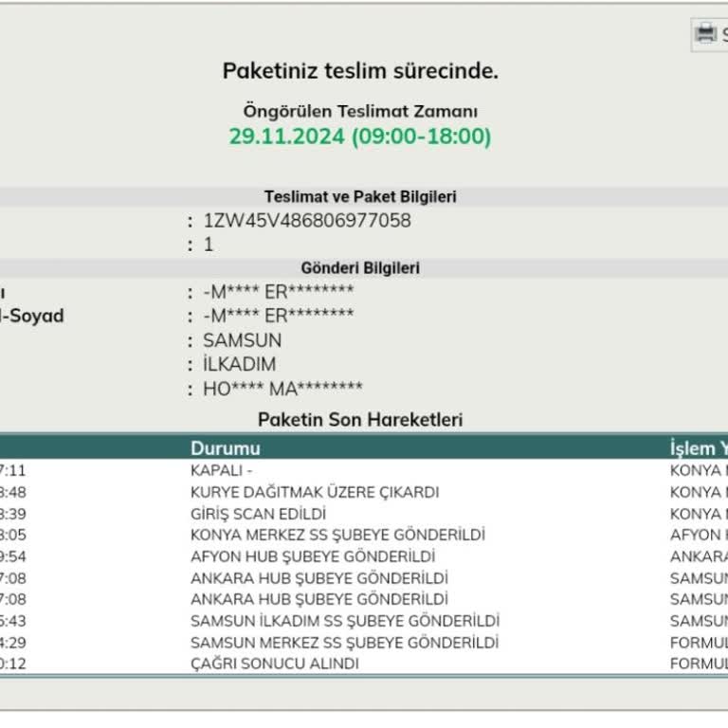This screenshot has height=728, width=728.
Task: Click KURYE DAĞITMAK ÜZERE ÇIKARDI status
Action: (x=315, y=492)
